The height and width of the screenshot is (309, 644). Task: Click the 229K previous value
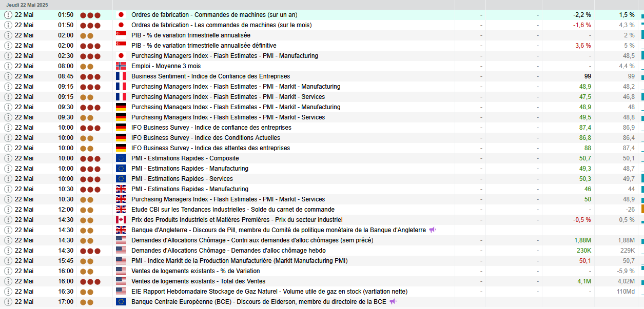click(x=627, y=251)
